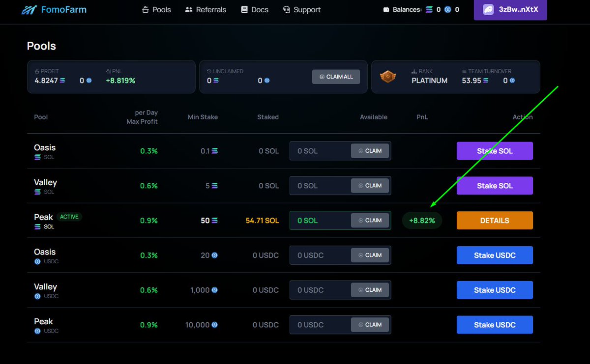Click available field in Valley USDC row
The height and width of the screenshot is (364, 590).
click(x=340, y=290)
